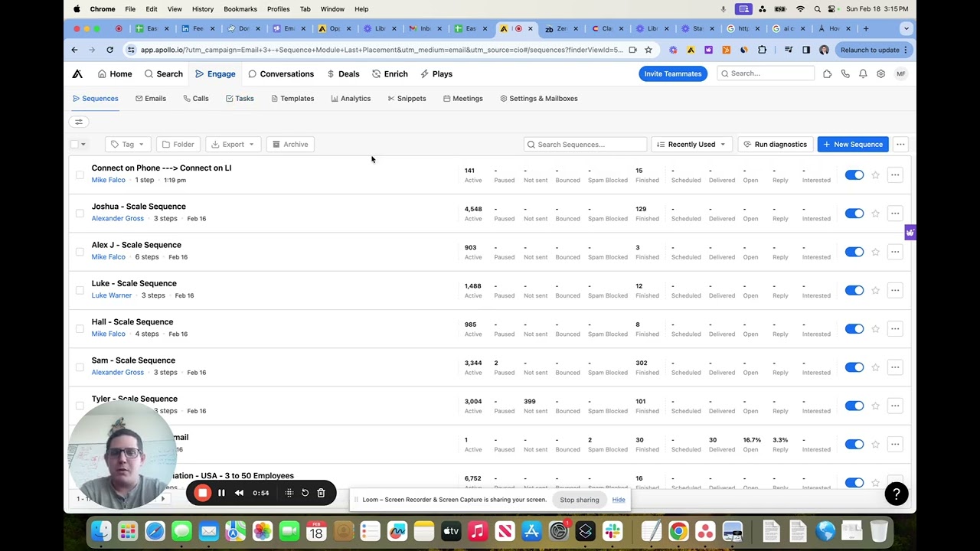The height and width of the screenshot is (551, 980).
Task: Open the Chrome Bookmarks menu
Action: tap(240, 9)
